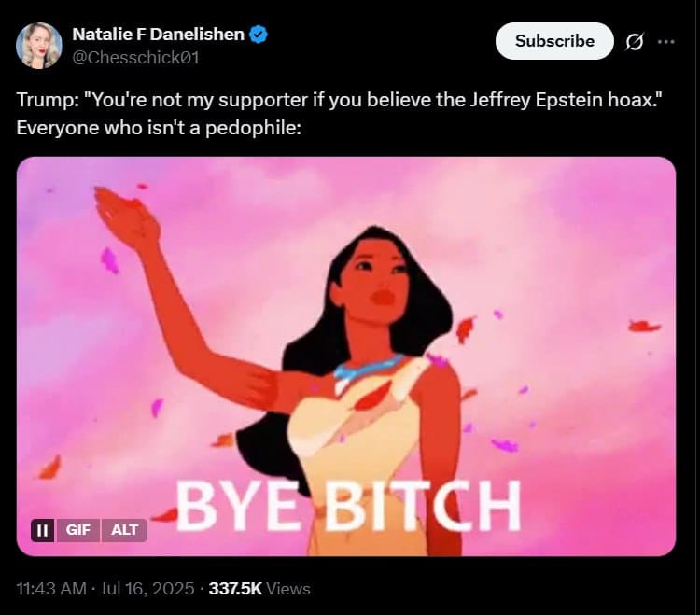Open the 11:43 AM timestamp link
The image size is (700, 615).
pyautogui.click(x=51, y=588)
